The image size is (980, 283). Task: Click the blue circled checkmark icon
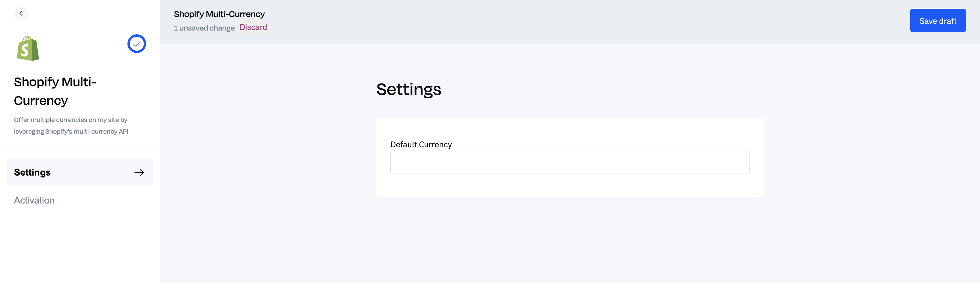pyautogui.click(x=136, y=44)
